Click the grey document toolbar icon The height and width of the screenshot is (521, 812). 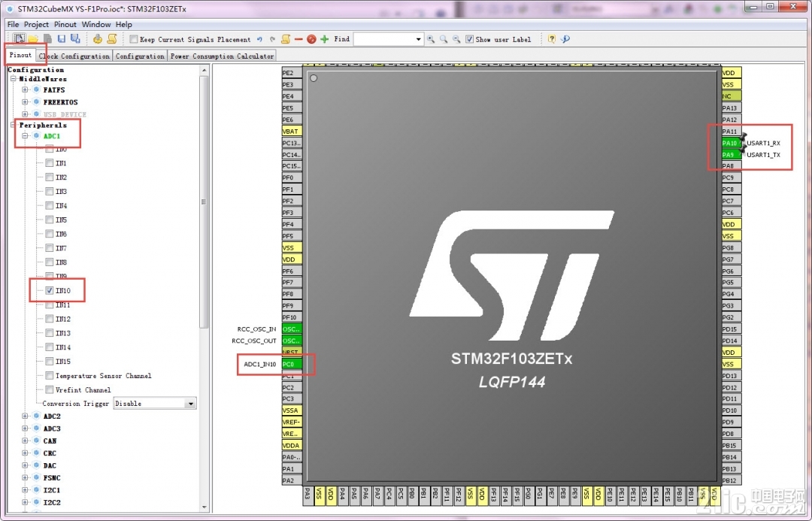pos(47,39)
